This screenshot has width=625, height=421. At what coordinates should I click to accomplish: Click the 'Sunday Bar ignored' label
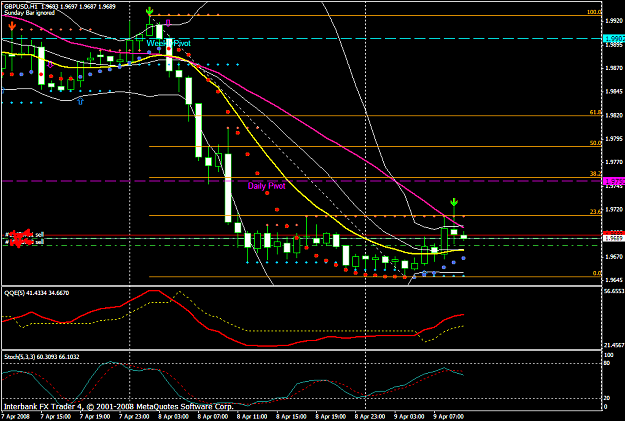pyautogui.click(x=29, y=13)
